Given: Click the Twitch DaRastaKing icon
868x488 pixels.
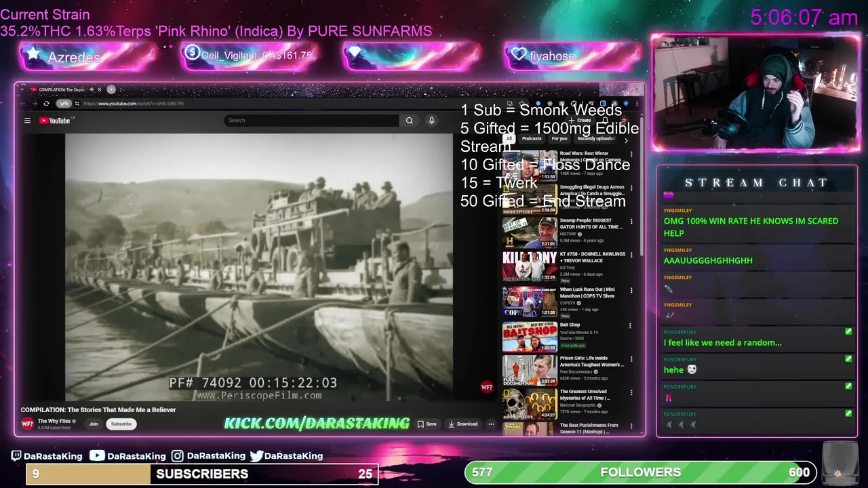Looking at the screenshot, I should pos(17,456).
